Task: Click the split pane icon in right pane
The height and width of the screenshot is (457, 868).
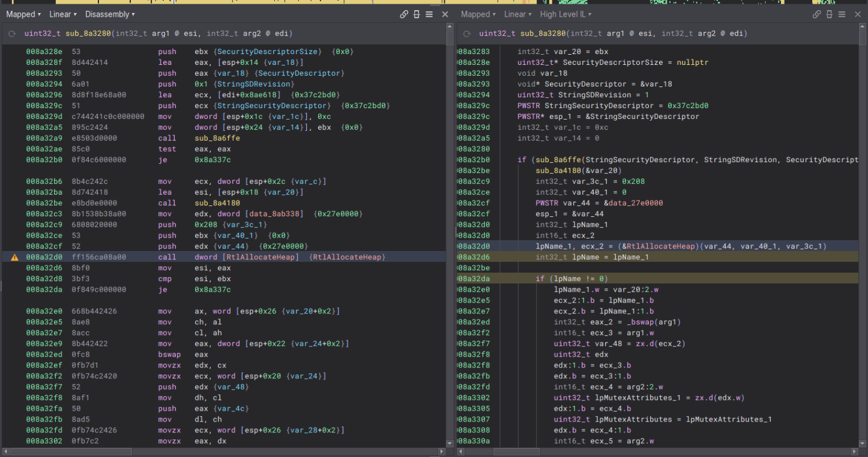Action: coord(829,14)
